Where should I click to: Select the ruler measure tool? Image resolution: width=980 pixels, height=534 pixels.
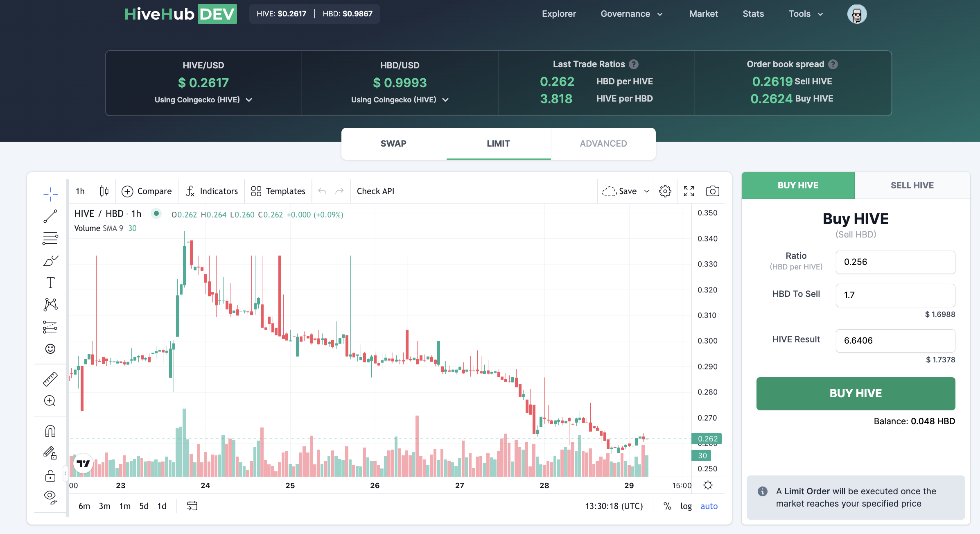[50, 379]
